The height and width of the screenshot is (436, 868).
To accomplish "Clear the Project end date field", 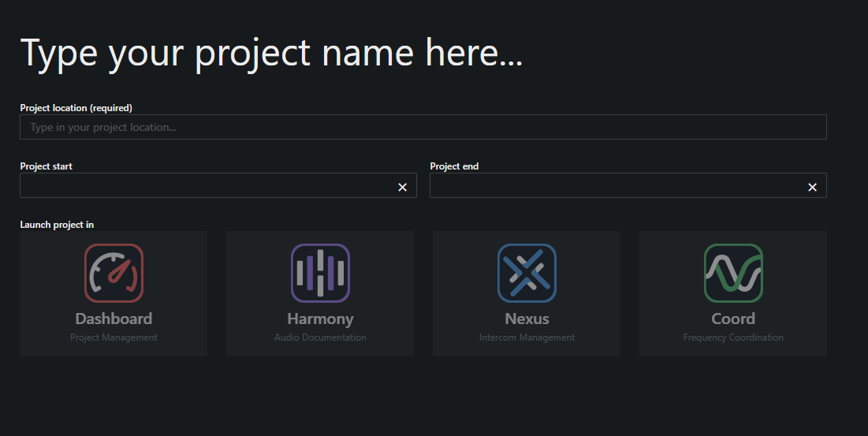I will pos(812,188).
